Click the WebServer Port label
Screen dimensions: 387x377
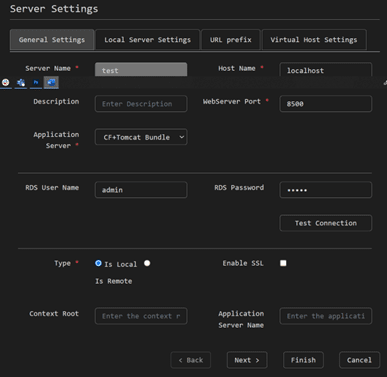[232, 101]
